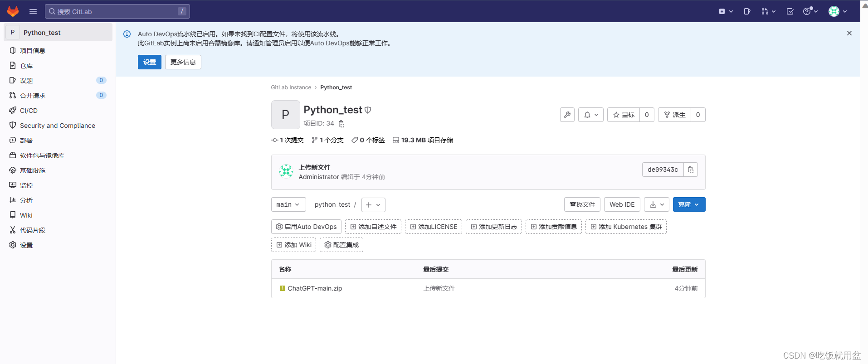
Task: Click Python_test breadcrumb link
Action: click(x=336, y=87)
